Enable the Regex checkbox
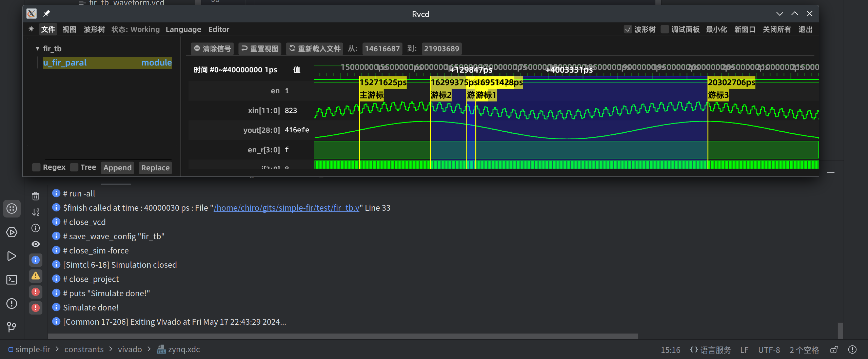The image size is (868, 359). pos(36,167)
